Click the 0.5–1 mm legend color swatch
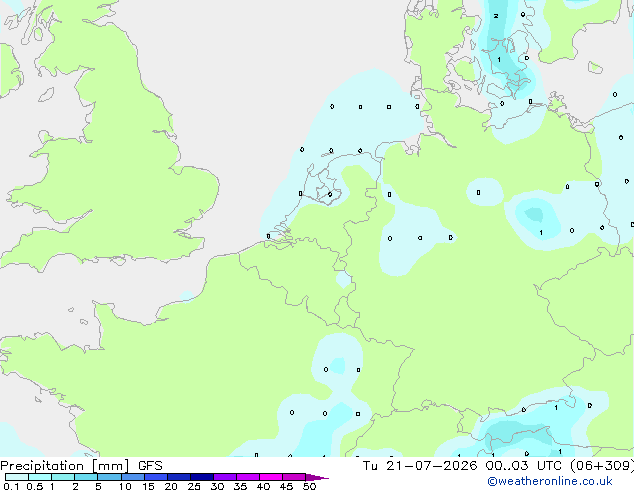The width and height of the screenshot is (634, 490). pos(40,477)
